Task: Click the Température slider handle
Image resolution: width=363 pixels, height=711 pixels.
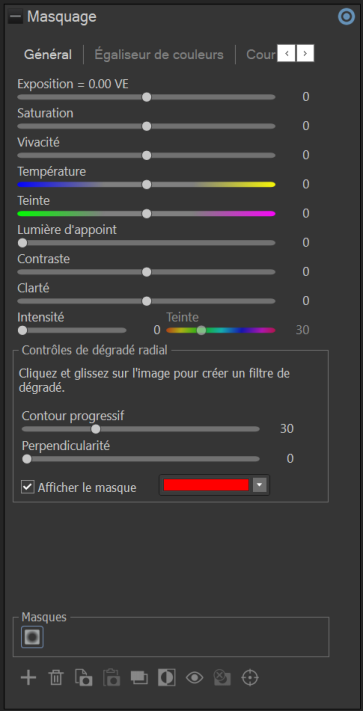Action: point(146,185)
